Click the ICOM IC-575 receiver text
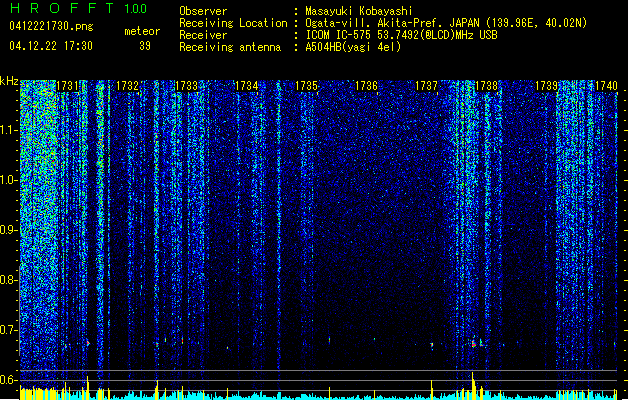The width and height of the screenshot is (629, 400). tap(401, 35)
